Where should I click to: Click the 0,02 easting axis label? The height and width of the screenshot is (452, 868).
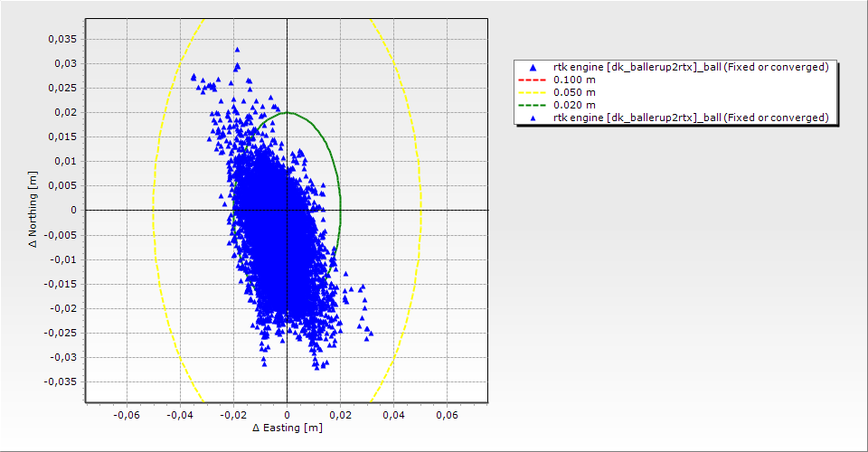coord(341,415)
